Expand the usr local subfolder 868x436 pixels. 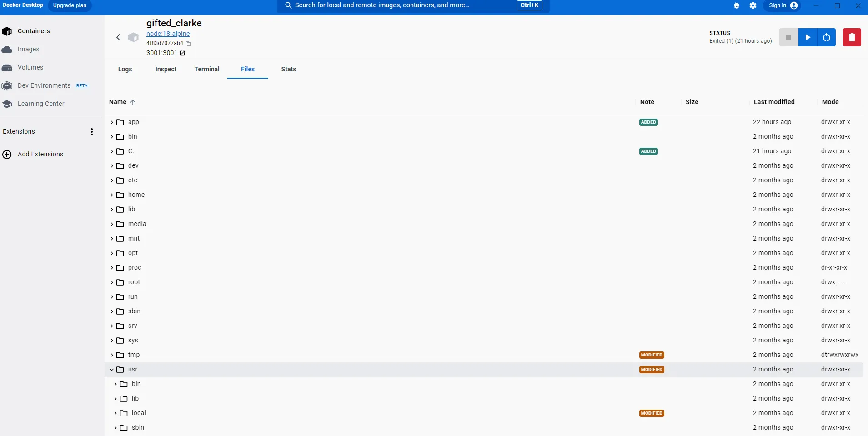[115, 413]
